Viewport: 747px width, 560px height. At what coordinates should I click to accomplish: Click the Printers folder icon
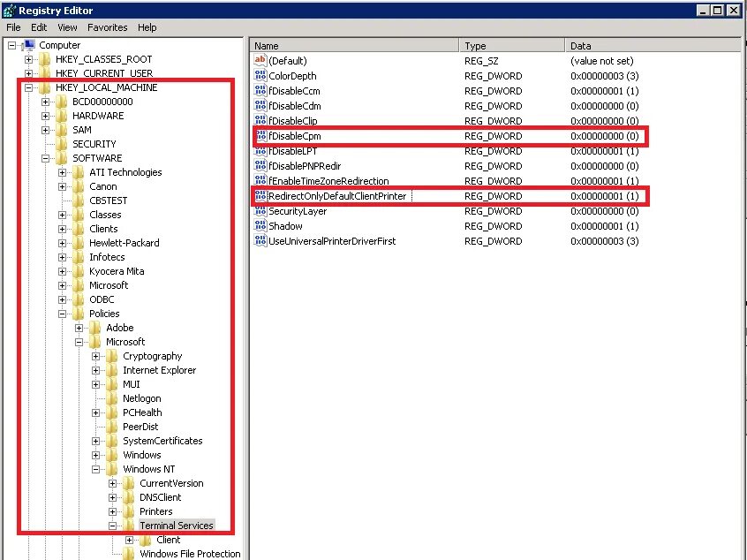tap(129, 511)
